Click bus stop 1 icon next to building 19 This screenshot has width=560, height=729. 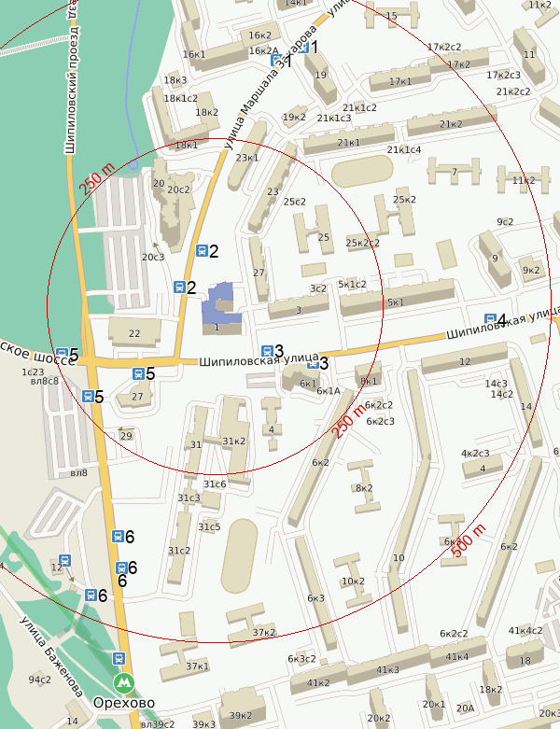pyautogui.click(x=303, y=46)
